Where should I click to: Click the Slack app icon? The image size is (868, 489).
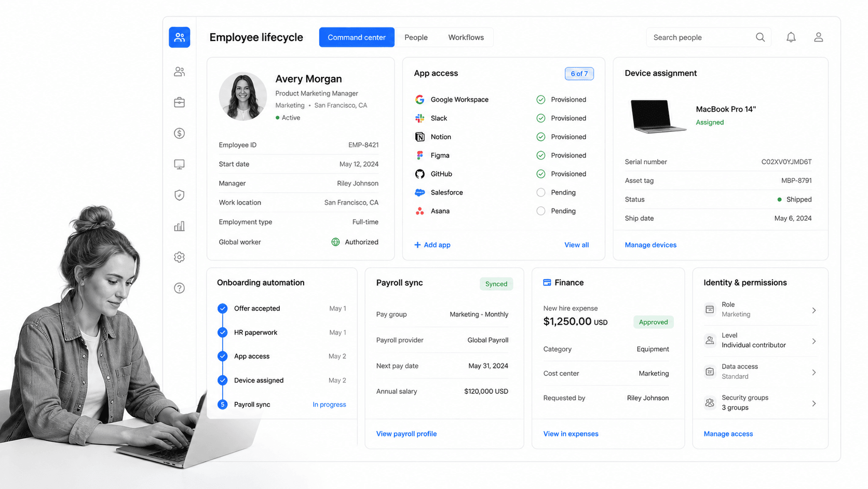[419, 118]
